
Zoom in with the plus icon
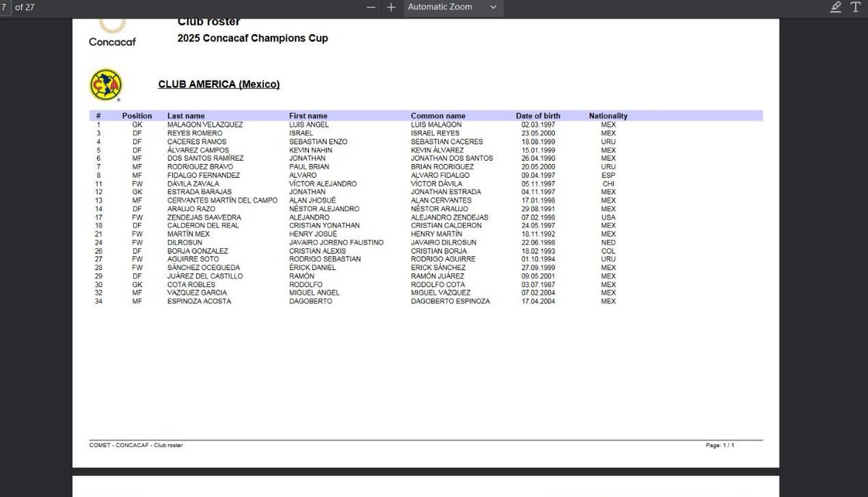click(391, 7)
